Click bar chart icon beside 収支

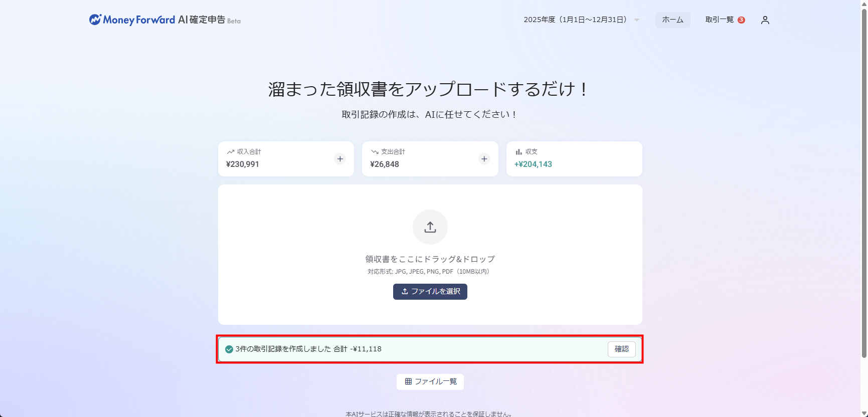[x=518, y=152]
